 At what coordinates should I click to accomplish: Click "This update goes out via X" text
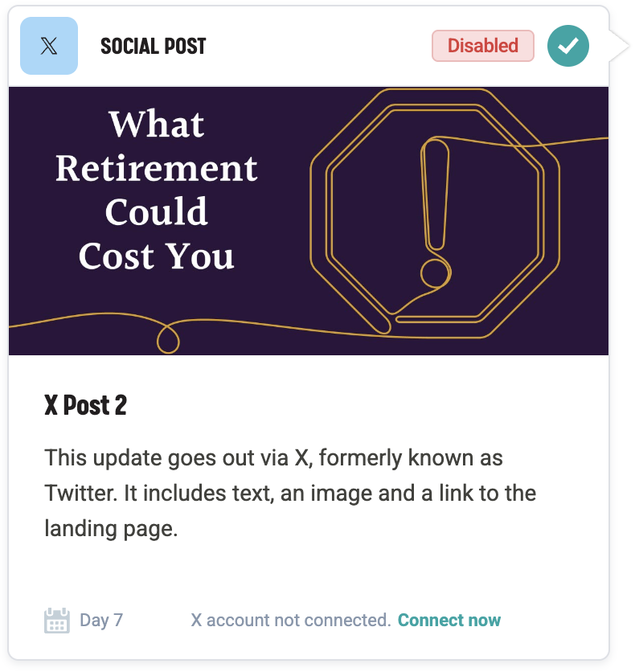pyautogui.click(x=177, y=459)
